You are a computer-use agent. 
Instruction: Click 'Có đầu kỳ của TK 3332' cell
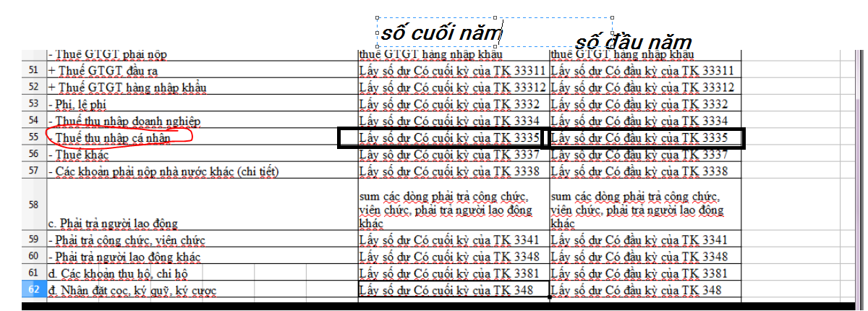pos(646,103)
